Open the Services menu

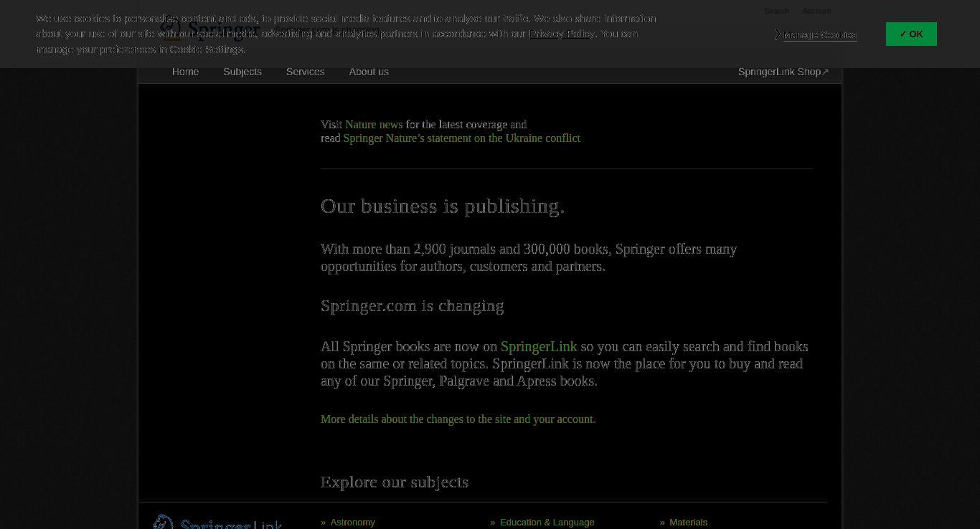305,72
